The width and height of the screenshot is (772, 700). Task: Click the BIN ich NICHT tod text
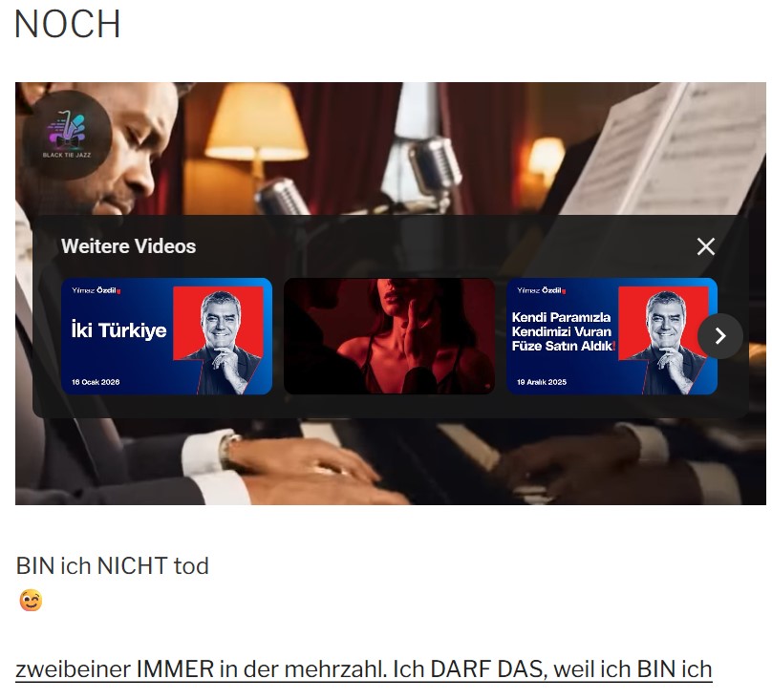click(112, 565)
